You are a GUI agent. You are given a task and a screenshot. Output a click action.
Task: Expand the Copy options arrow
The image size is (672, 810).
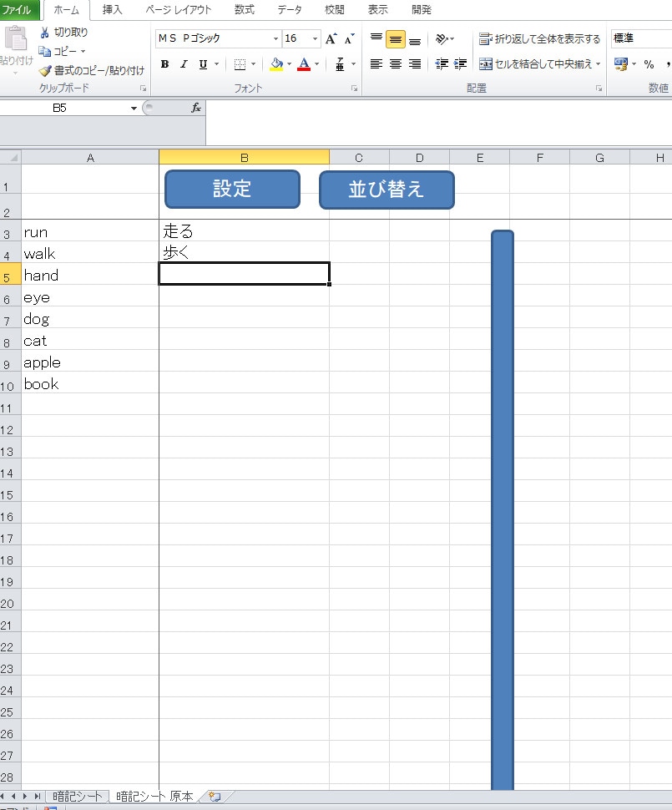(83, 51)
